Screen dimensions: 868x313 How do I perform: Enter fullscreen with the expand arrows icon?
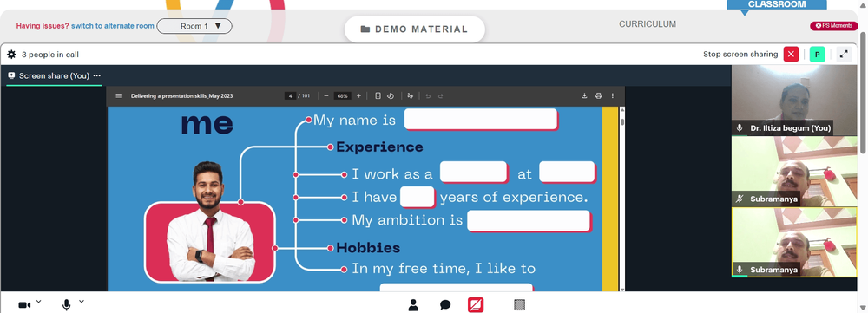(844, 55)
